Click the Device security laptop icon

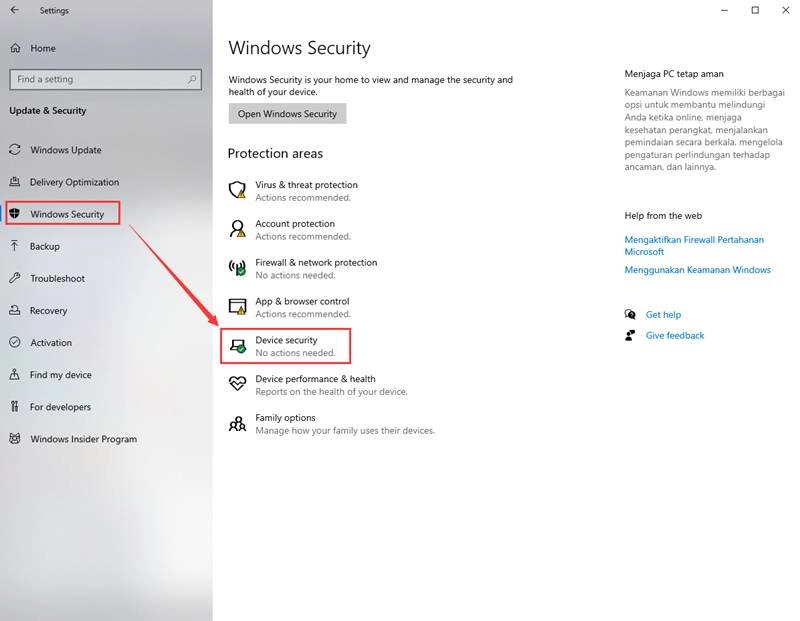pyautogui.click(x=238, y=346)
